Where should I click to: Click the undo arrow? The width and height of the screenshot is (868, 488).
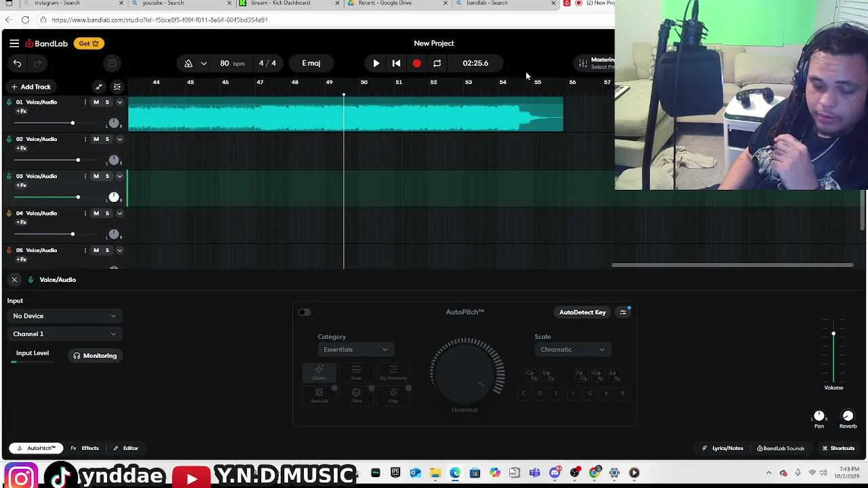click(17, 63)
